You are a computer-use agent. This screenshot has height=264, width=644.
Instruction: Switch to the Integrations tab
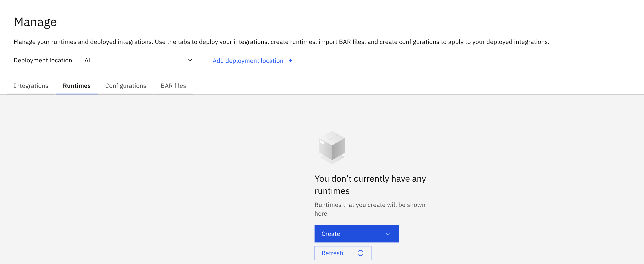[x=31, y=86]
